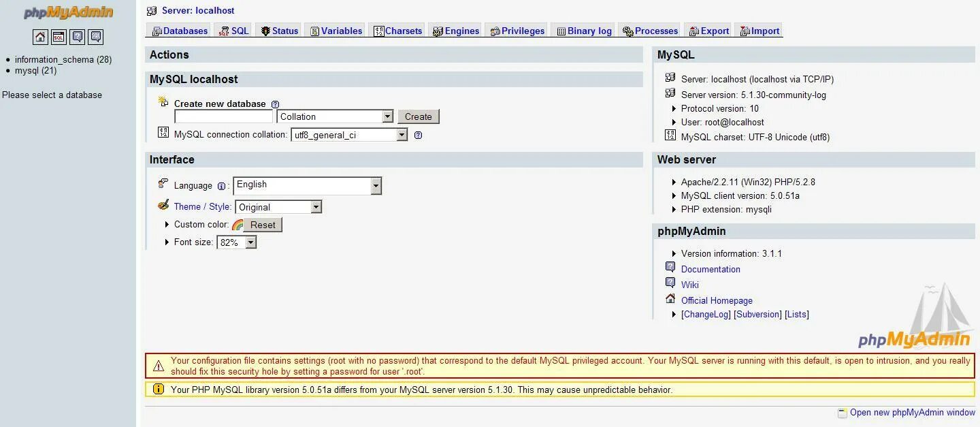Screen dimensions: 980x427
Task: Open the Charsets tab
Action: [398, 31]
